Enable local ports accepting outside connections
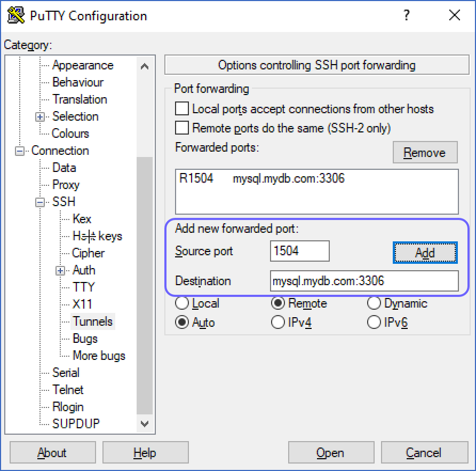 (181, 109)
